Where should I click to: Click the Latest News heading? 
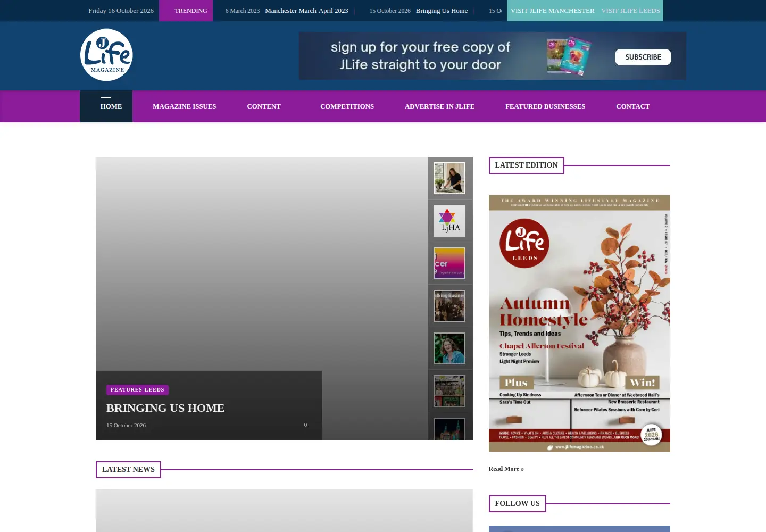point(128,470)
